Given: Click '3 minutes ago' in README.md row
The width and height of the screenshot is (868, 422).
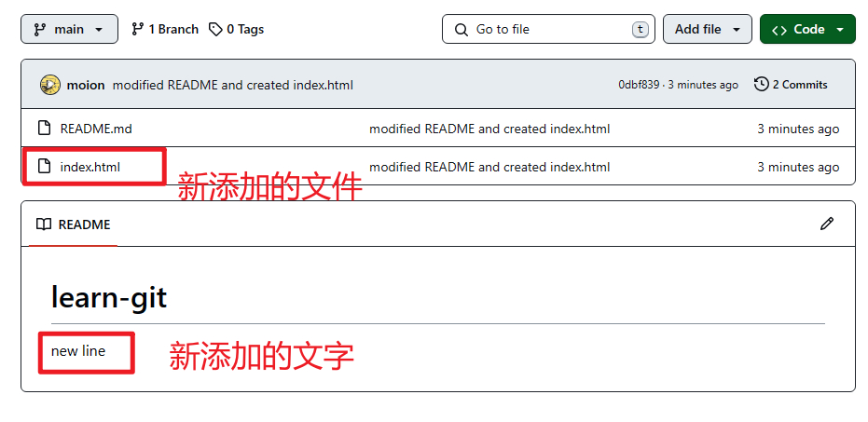Looking at the screenshot, I should (798, 129).
